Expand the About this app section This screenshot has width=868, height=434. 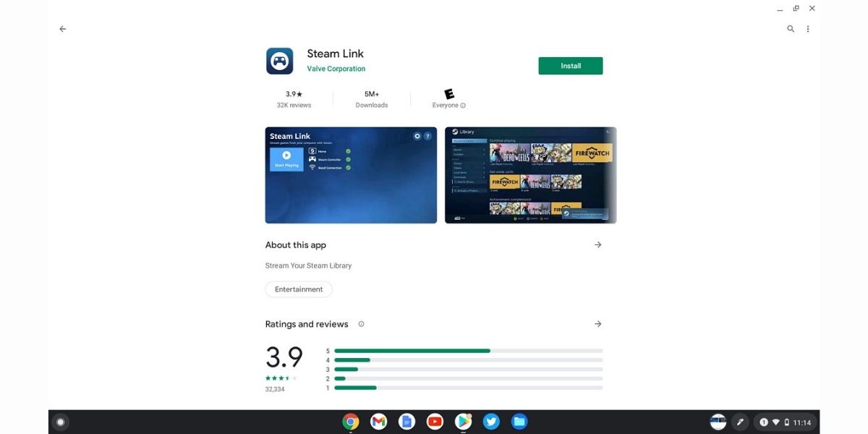point(598,244)
